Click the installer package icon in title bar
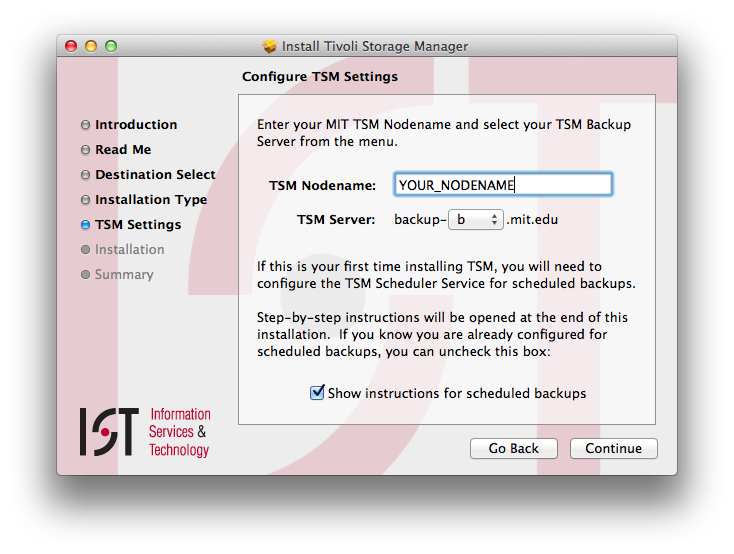 coord(270,46)
